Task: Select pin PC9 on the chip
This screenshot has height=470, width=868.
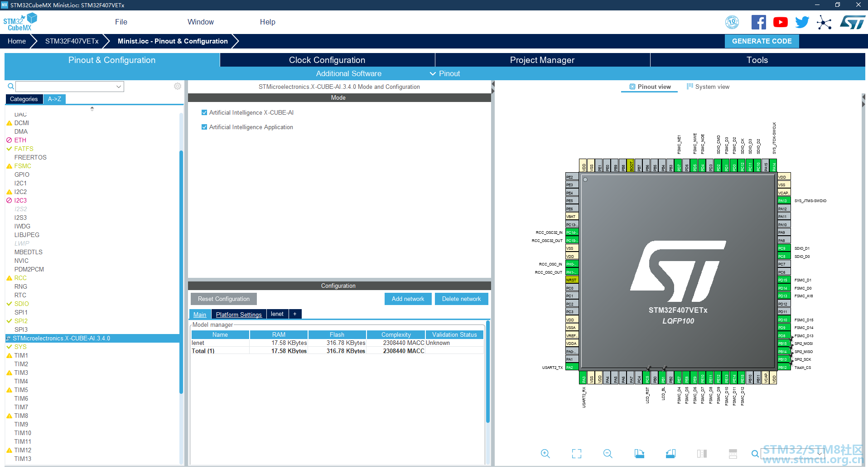Action: (784, 248)
